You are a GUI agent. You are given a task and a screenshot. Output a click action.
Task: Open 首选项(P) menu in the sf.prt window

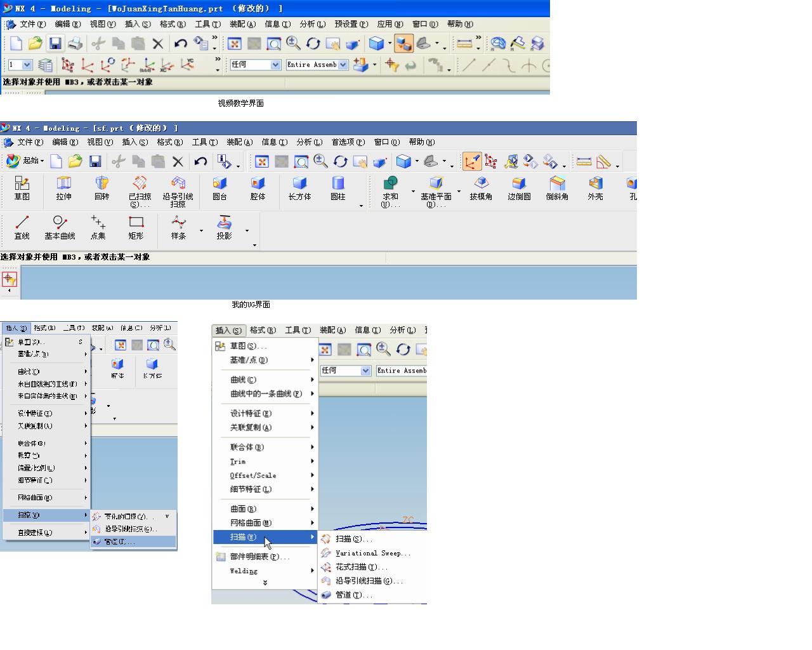348,142
